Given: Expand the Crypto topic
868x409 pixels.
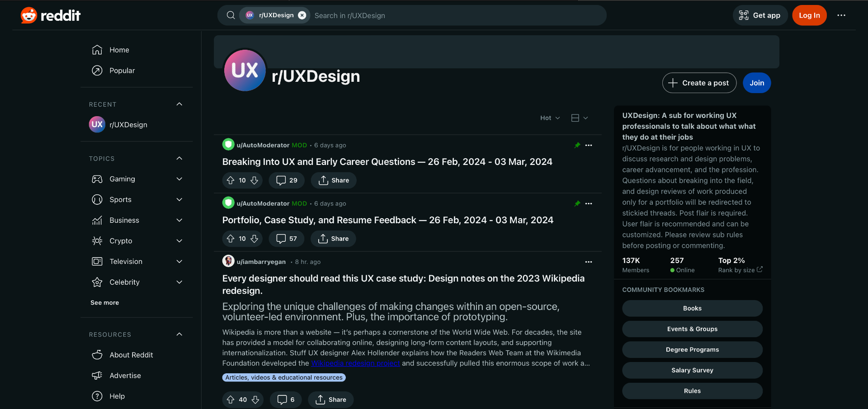Looking at the screenshot, I should point(179,240).
